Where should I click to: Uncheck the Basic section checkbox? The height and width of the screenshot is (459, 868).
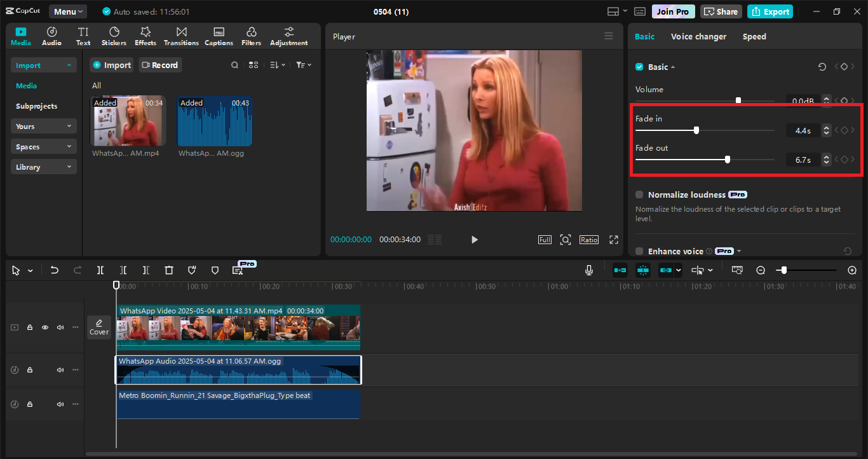(639, 67)
